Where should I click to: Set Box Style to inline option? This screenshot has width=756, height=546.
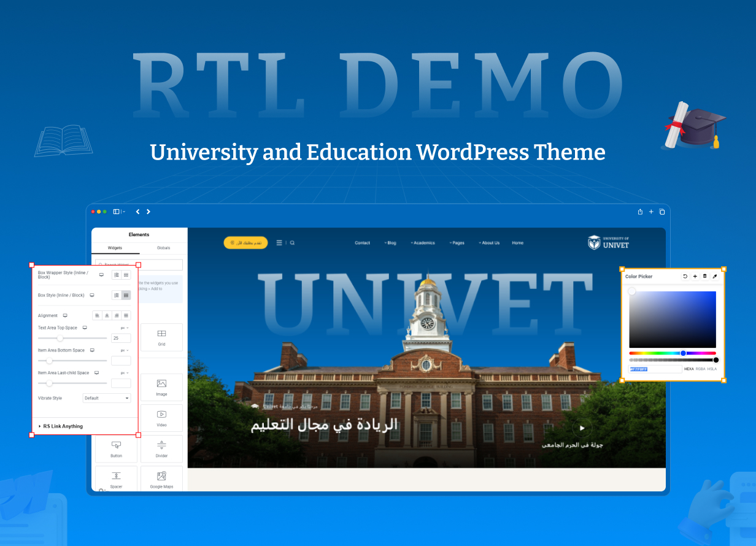click(117, 295)
